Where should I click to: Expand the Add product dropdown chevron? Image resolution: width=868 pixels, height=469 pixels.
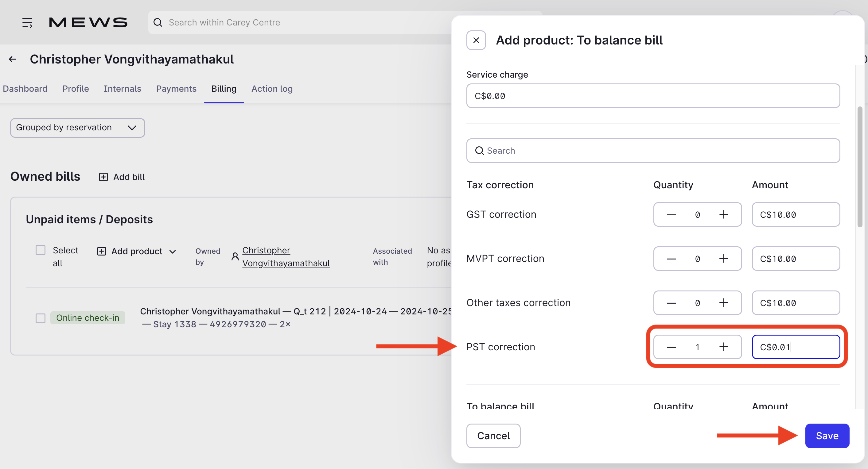click(x=173, y=252)
